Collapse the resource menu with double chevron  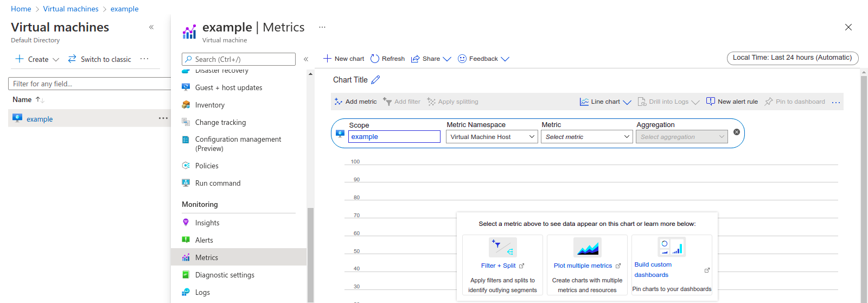click(x=306, y=59)
